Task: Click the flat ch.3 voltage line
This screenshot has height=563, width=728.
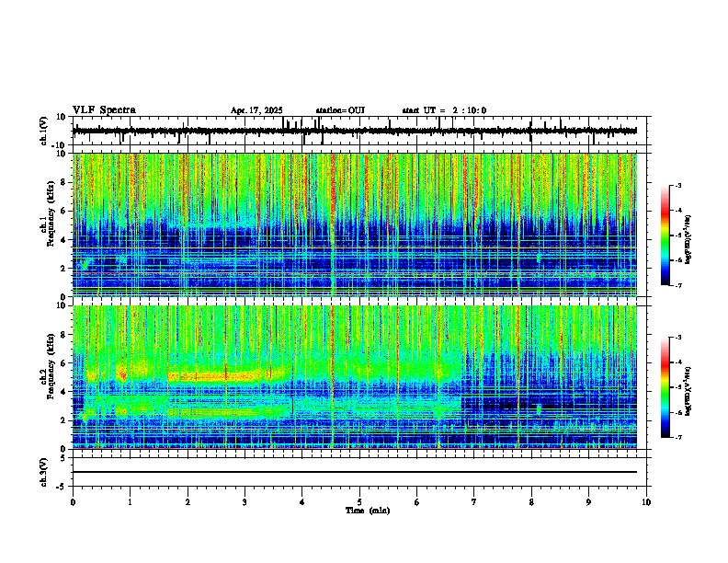Action: pyautogui.click(x=355, y=472)
